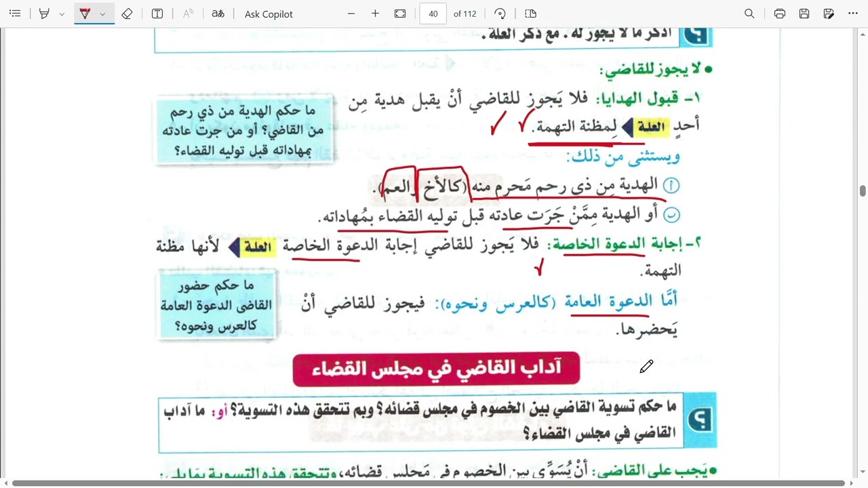Expand highlighter color options dropdown
868x488 pixels.
point(62,14)
